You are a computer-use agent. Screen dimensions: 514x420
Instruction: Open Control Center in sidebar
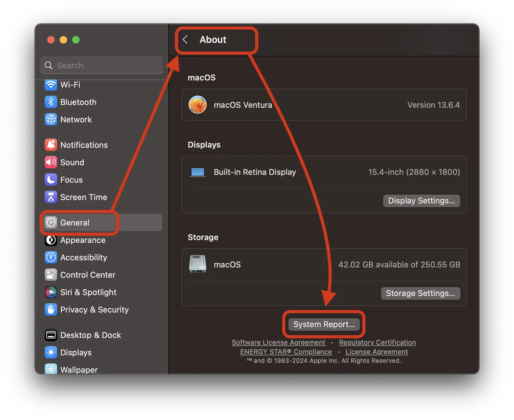click(87, 275)
